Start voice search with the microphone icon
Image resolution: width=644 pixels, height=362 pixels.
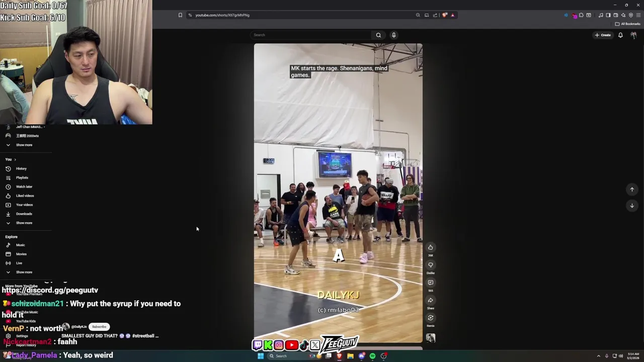click(393, 35)
